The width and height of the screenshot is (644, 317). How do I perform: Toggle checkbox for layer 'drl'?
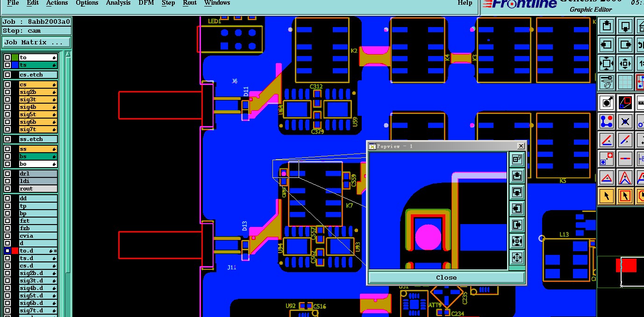(x=7, y=174)
